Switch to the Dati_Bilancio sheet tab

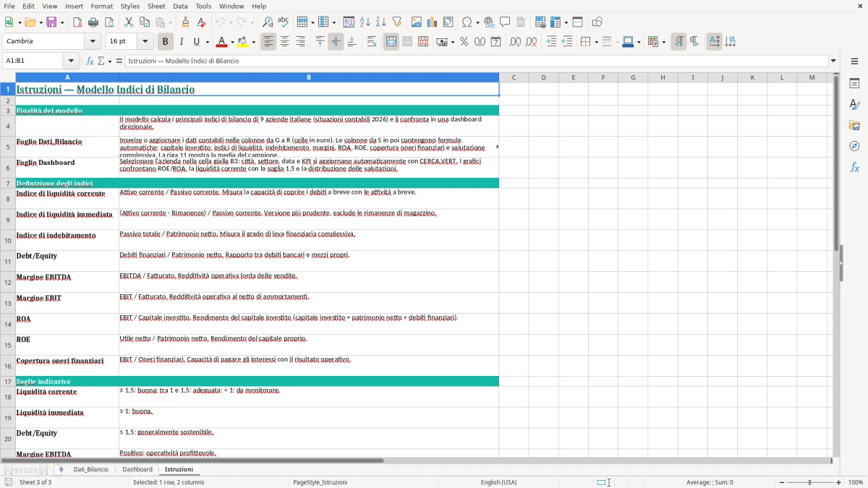[x=90, y=469]
